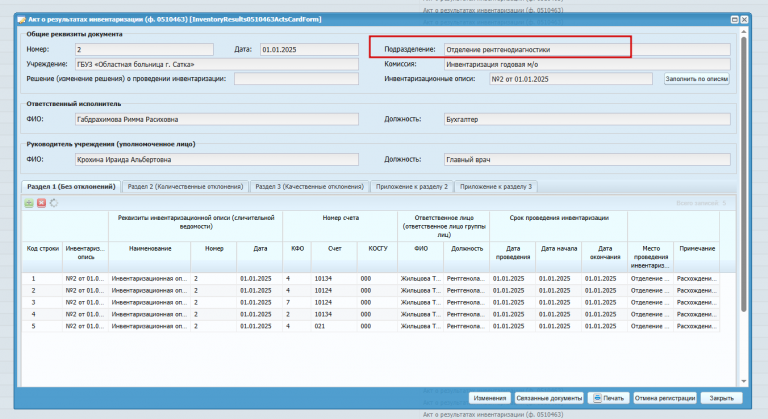The width and height of the screenshot is (768, 419).
Task: Click the Дата начала column header
Action: pyautogui.click(x=559, y=257)
